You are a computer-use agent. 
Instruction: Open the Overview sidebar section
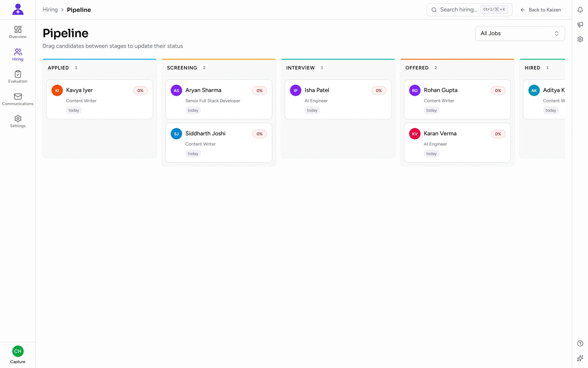(x=18, y=32)
